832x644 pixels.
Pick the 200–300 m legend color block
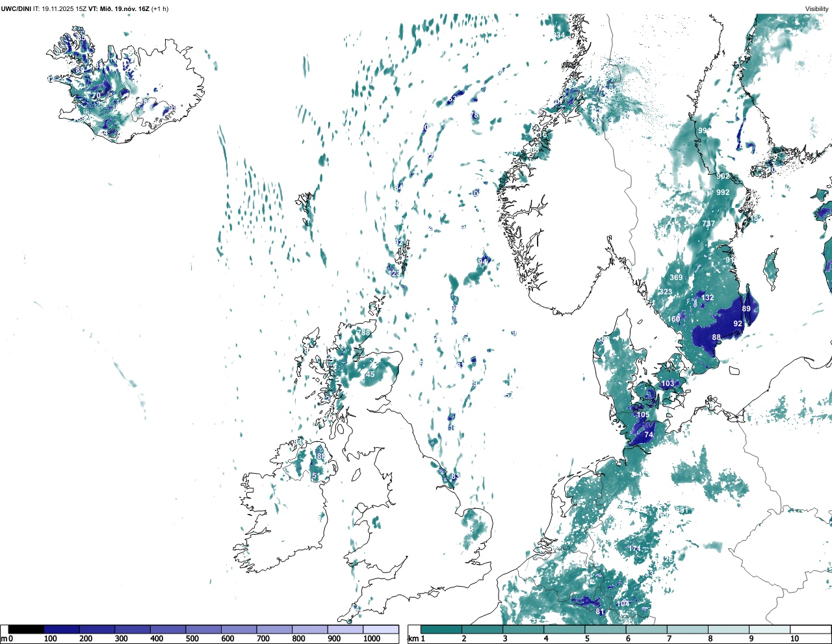coord(97,629)
